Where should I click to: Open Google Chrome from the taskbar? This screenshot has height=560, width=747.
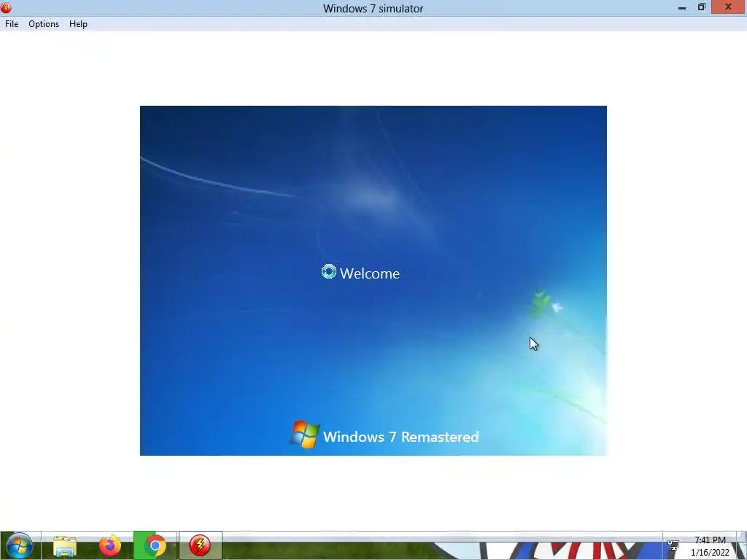[155, 545]
